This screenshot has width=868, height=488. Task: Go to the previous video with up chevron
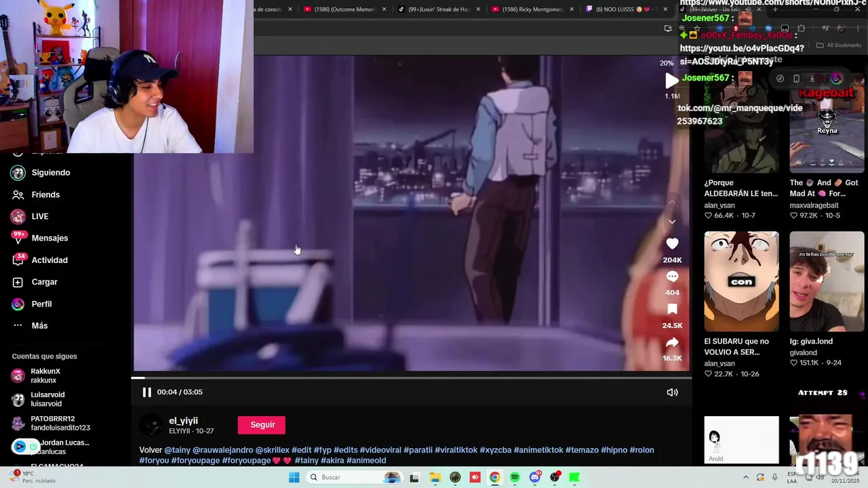click(x=672, y=202)
